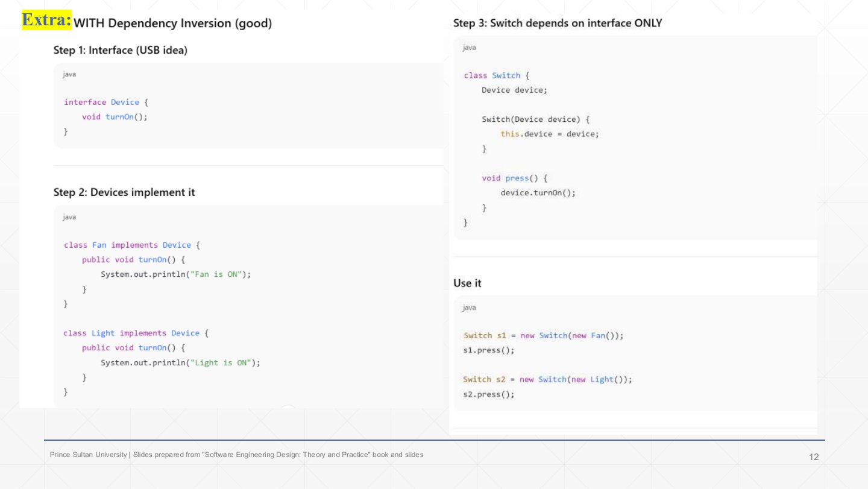Select the "Switch(Device device) {" constructor line
Image resolution: width=868 pixels, height=489 pixels.
pos(535,119)
